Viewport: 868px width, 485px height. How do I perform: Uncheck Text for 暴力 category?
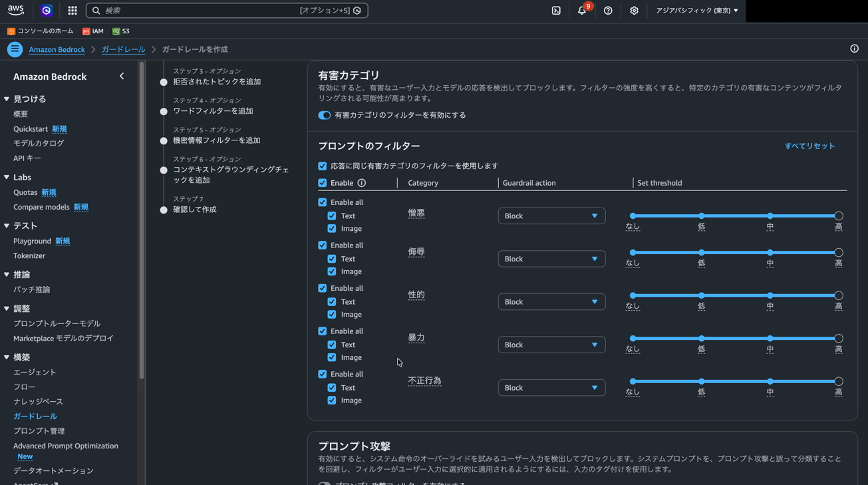click(x=332, y=345)
